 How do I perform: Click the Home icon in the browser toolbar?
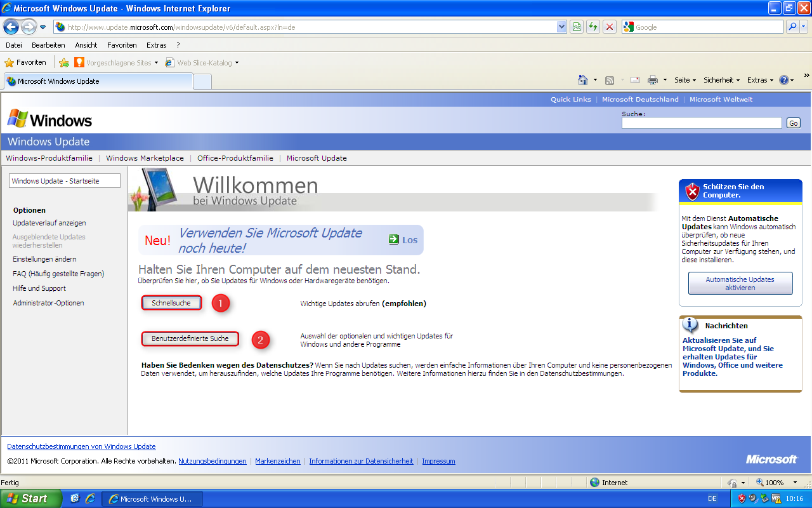[x=582, y=79]
